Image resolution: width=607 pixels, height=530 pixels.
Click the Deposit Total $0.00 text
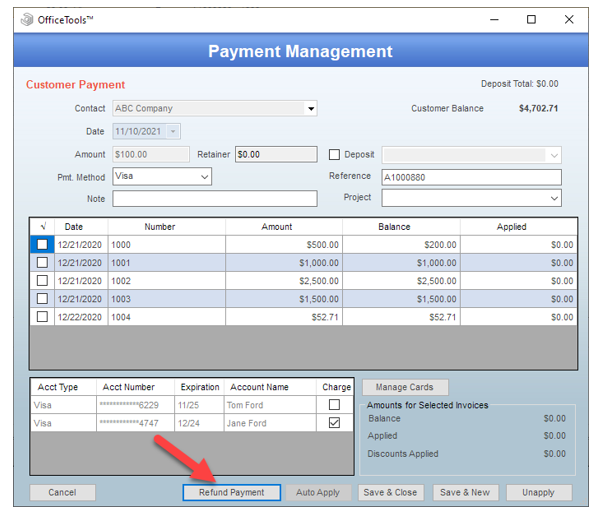click(520, 84)
